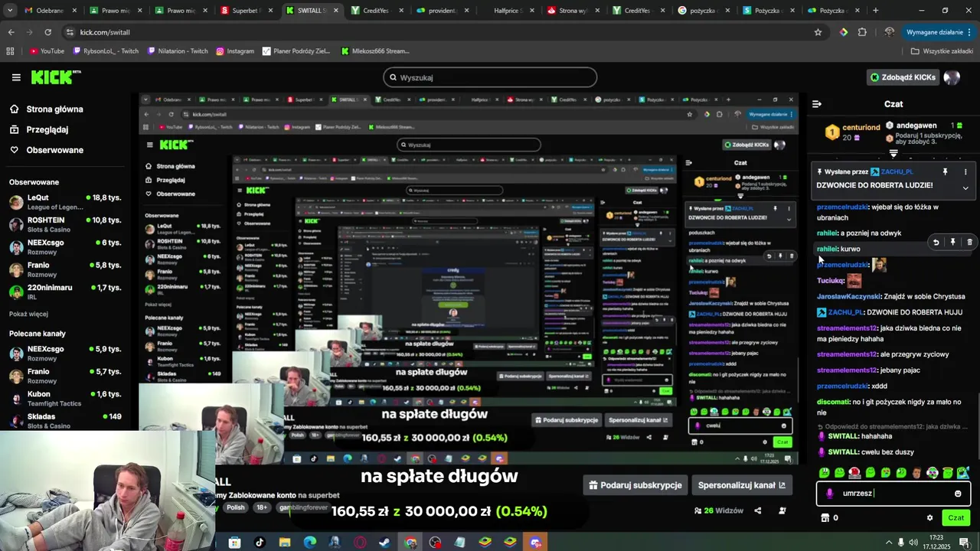This screenshot has height=551, width=980.
Task: Click the Wyszukaj search field
Action: coord(490,77)
